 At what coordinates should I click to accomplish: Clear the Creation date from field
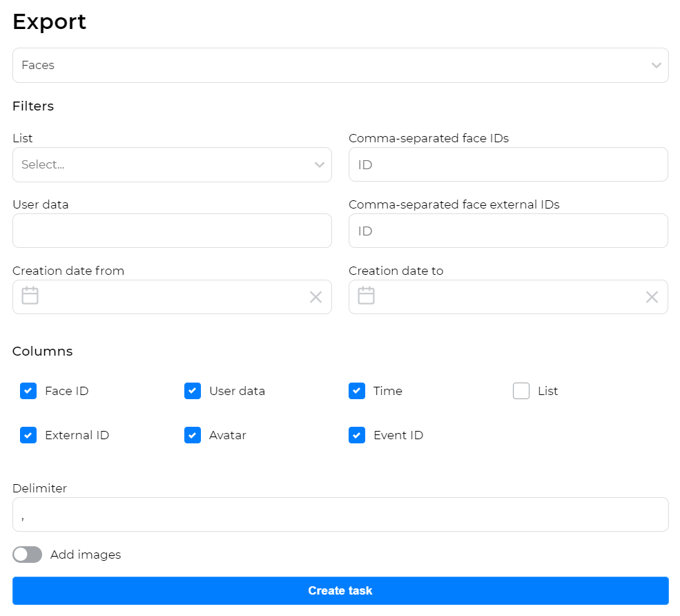click(x=316, y=296)
